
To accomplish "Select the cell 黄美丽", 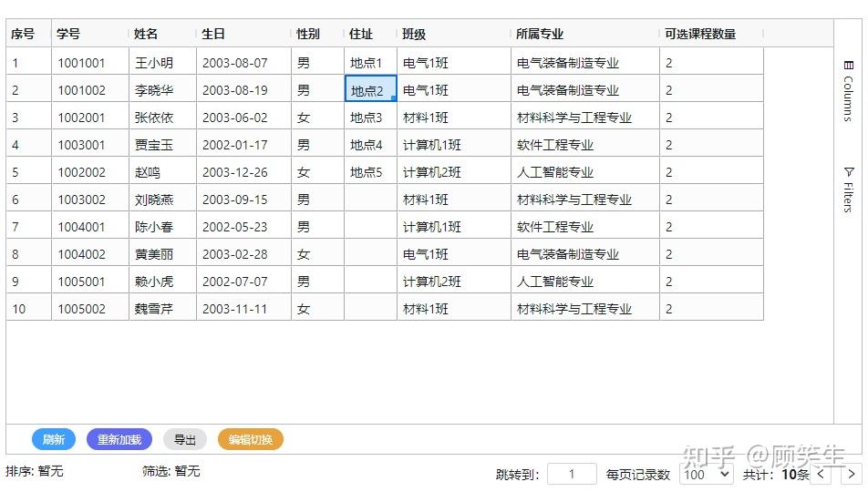I will (162, 253).
